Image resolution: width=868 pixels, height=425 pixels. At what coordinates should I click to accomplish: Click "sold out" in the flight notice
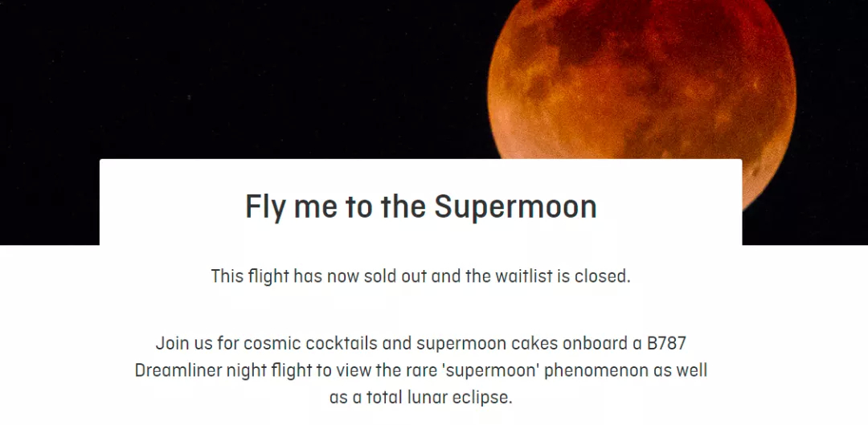[395, 276]
